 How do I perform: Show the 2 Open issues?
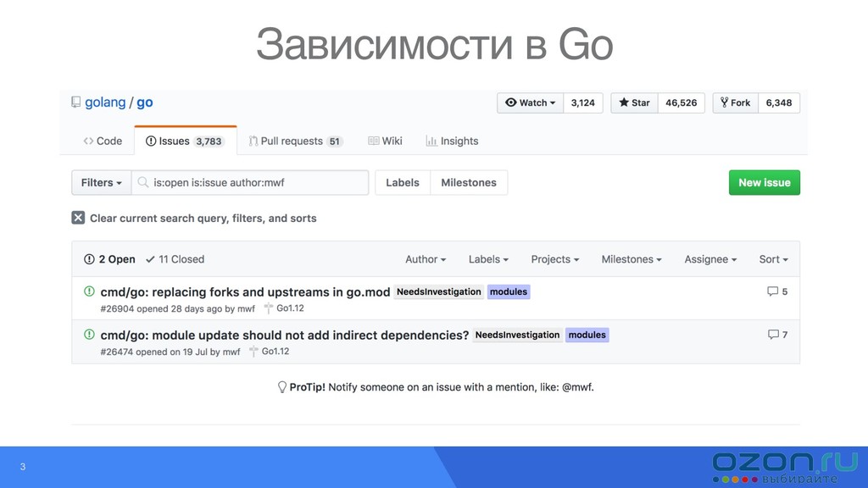point(109,259)
